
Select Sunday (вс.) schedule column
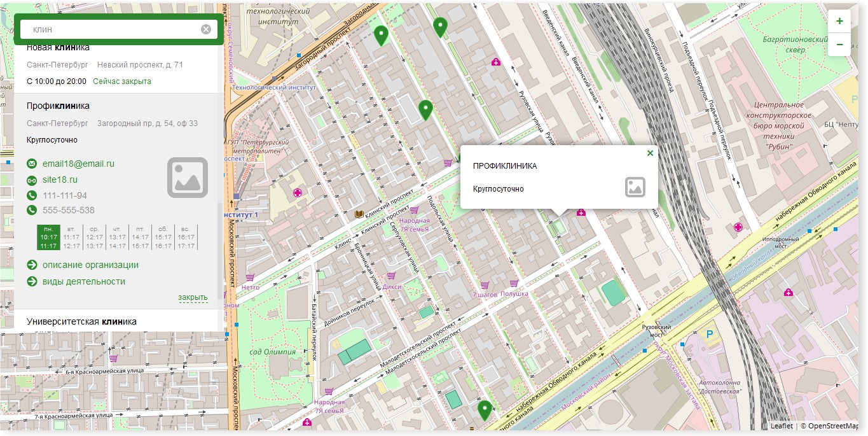(x=186, y=237)
